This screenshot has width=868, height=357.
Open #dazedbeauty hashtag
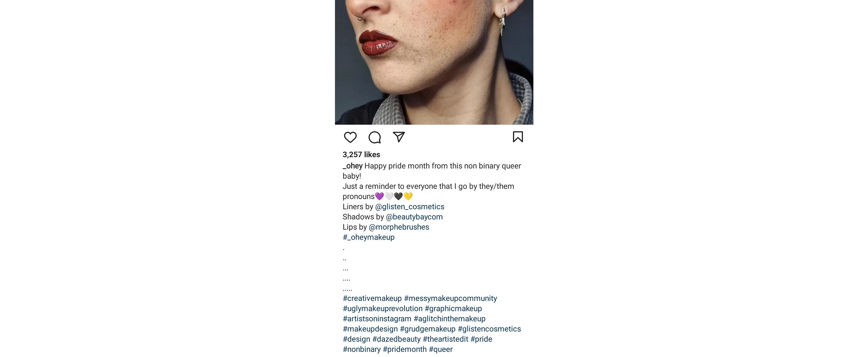396,339
